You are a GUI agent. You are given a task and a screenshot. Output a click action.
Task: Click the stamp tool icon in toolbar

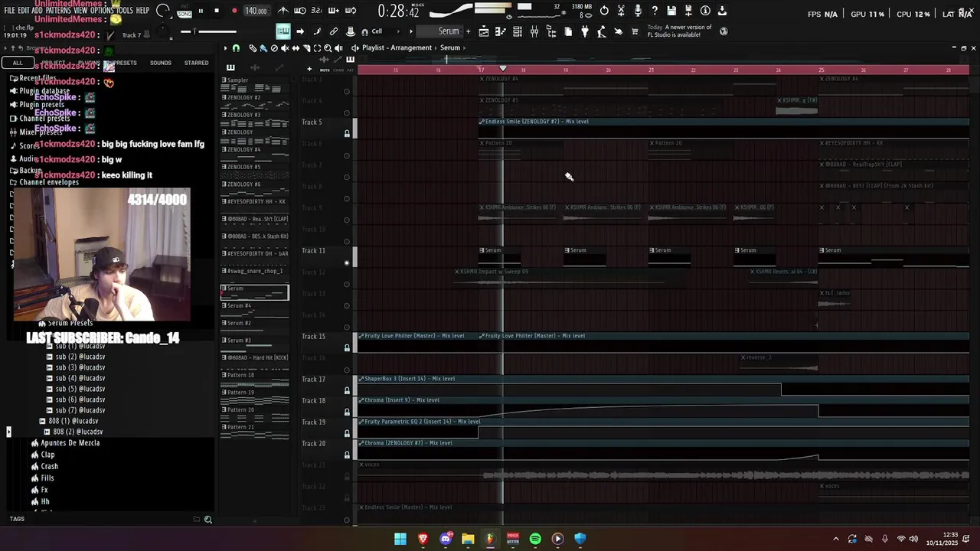(x=351, y=31)
